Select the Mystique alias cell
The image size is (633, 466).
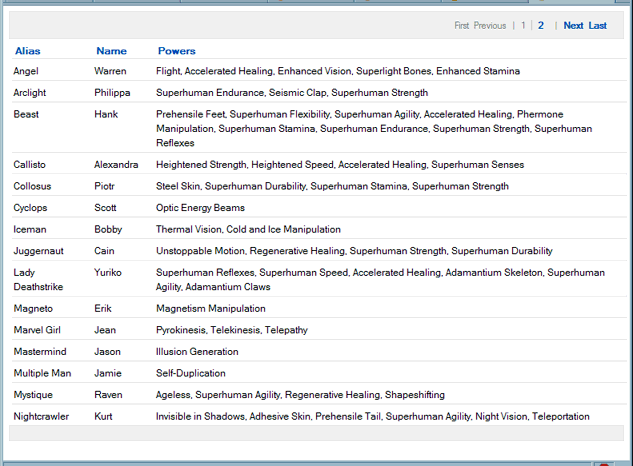click(x=33, y=395)
